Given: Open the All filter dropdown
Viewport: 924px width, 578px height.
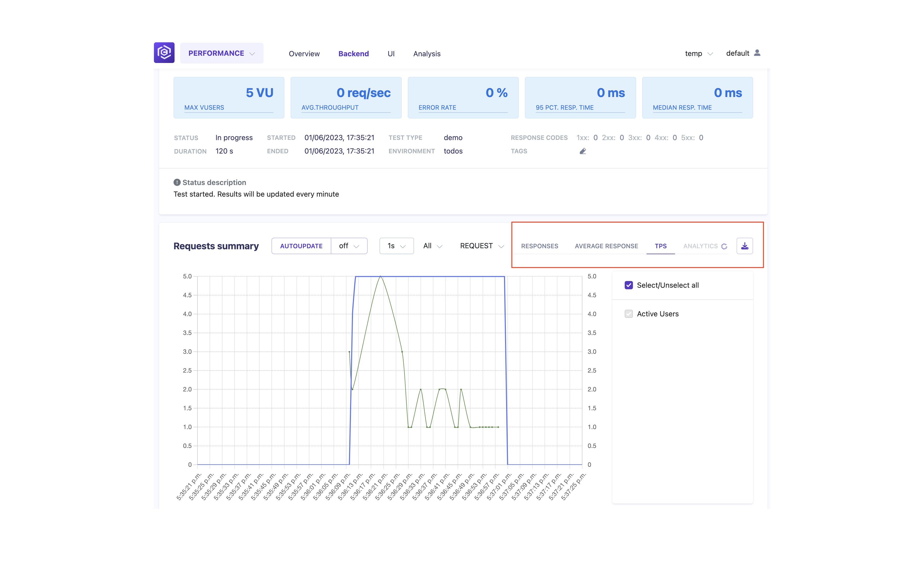Looking at the screenshot, I should click(x=433, y=246).
